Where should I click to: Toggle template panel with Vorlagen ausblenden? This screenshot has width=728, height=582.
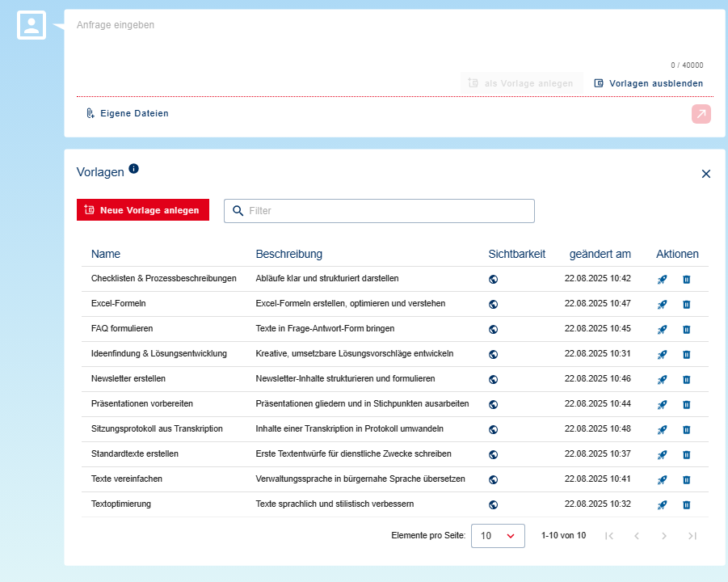tap(648, 83)
